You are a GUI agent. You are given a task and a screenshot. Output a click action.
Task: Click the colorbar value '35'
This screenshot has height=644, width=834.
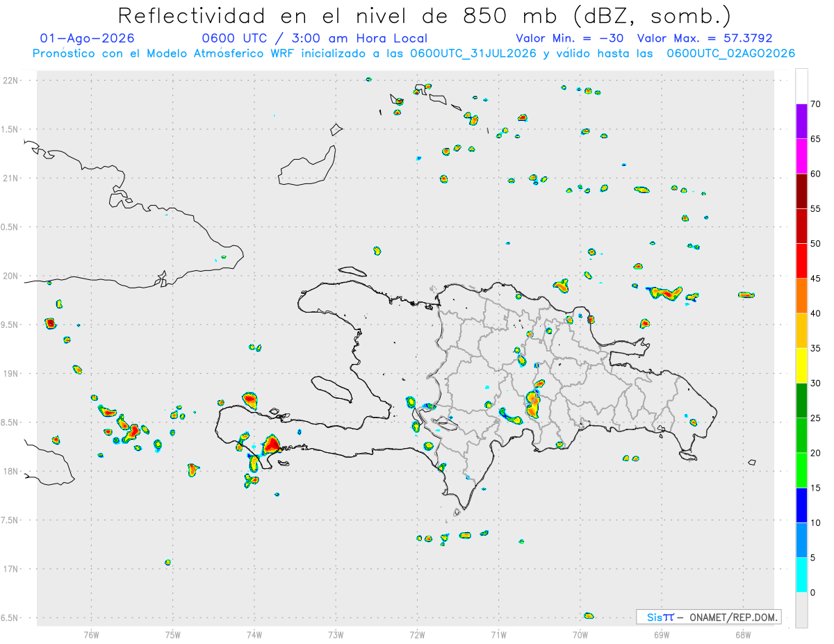815,348
